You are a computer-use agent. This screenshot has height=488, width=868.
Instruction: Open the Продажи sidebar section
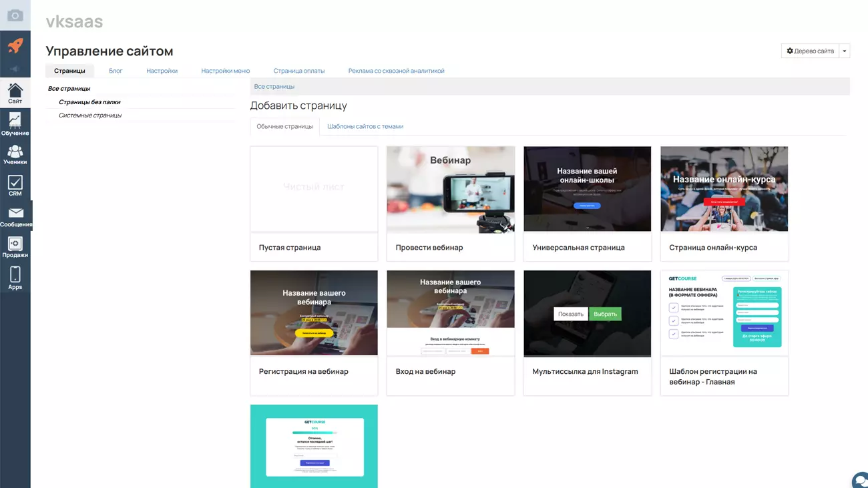point(15,247)
